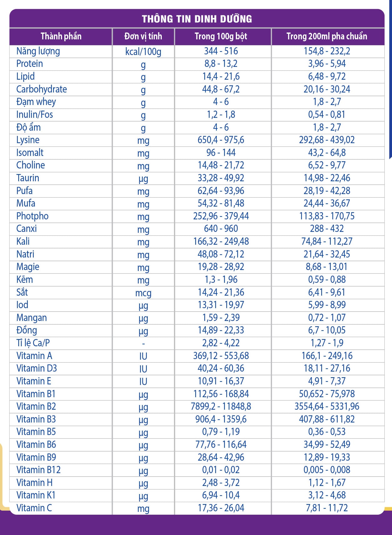This screenshot has width=392, height=535.
Task: Click the Trong 100g bột column header
Action: pos(221,37)
